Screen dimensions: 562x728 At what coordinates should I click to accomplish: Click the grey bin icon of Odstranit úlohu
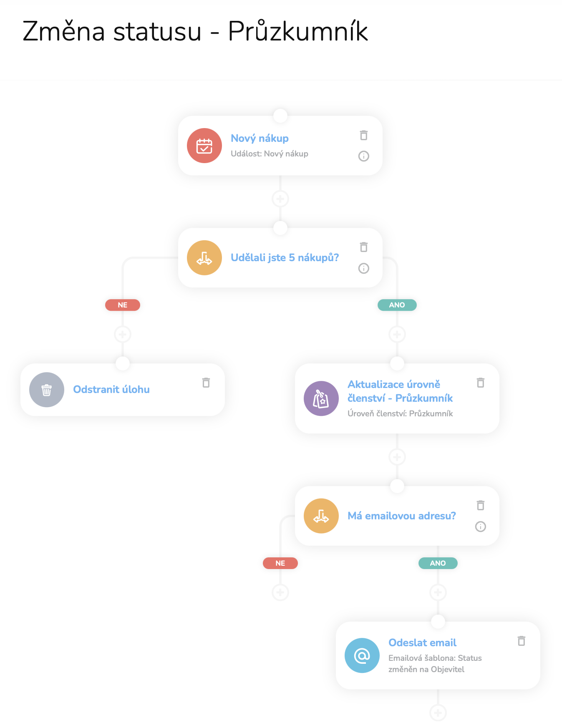(x=47, y=390)
